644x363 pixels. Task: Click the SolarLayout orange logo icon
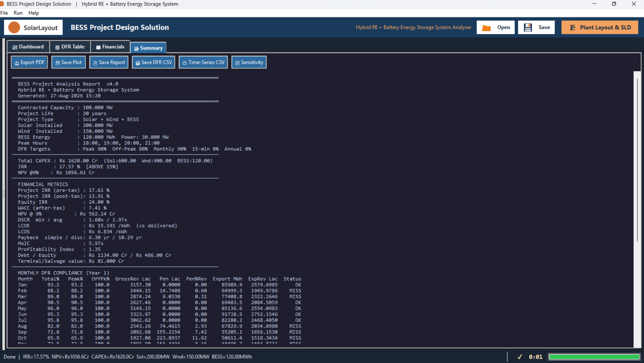click(14, 27)
